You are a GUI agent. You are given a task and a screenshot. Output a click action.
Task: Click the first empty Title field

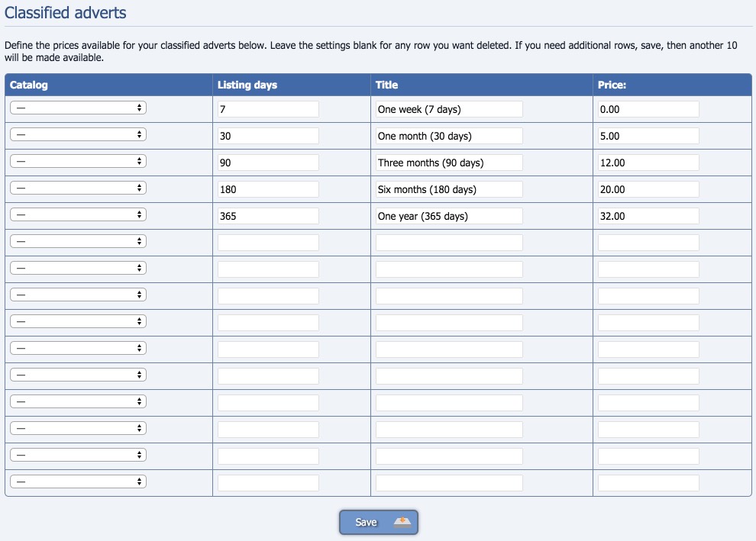449,243
